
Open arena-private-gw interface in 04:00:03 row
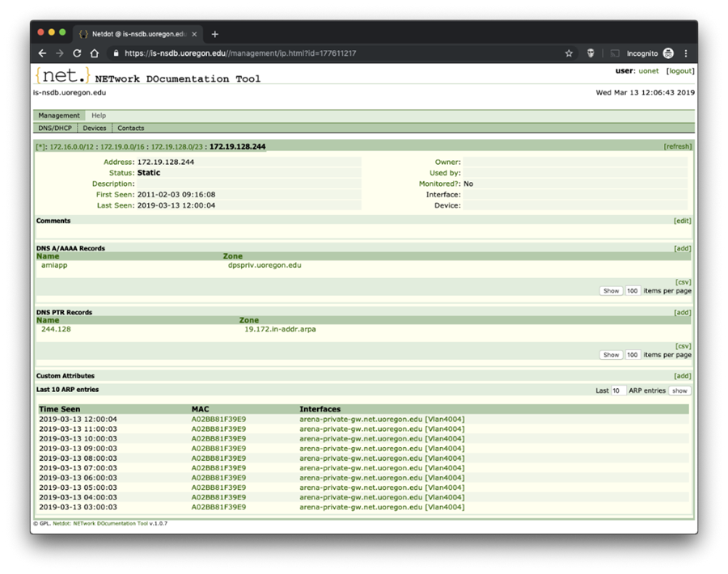coord(382,497)
